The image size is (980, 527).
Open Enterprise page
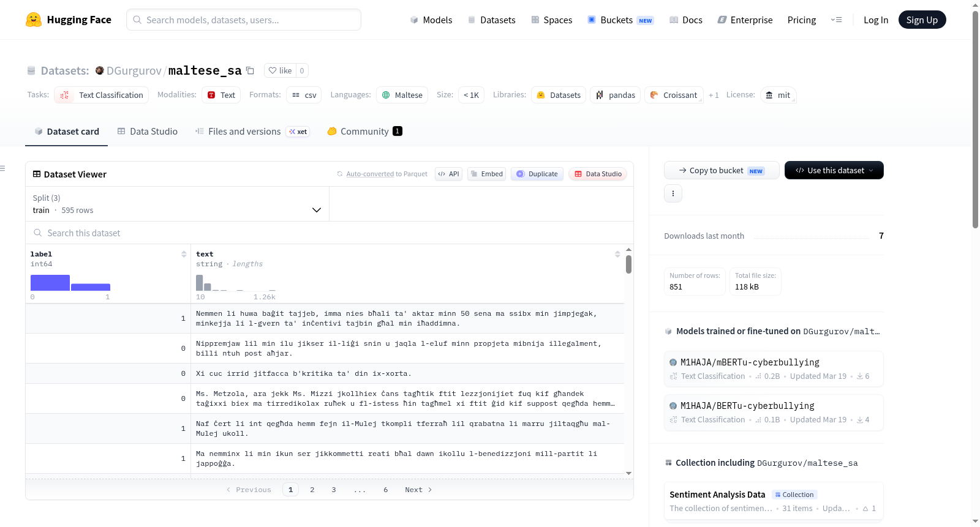pyautogui.click(x=745, y=20)
